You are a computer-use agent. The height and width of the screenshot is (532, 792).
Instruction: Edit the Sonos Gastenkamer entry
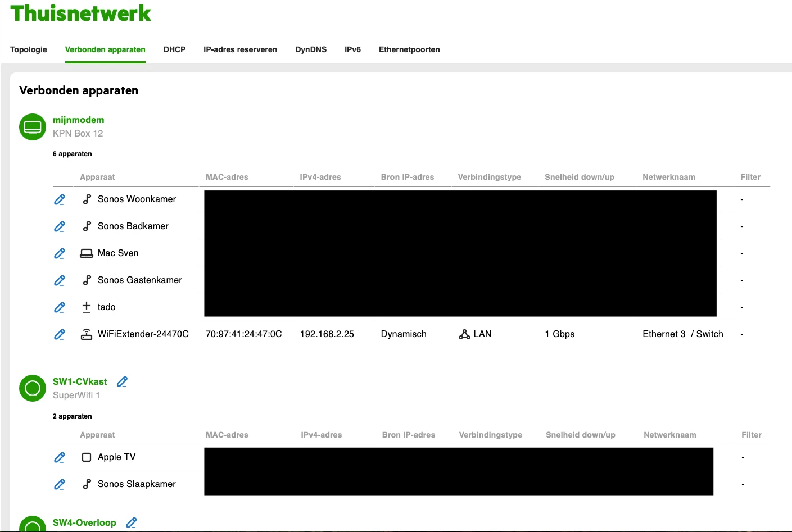point(59,280)
